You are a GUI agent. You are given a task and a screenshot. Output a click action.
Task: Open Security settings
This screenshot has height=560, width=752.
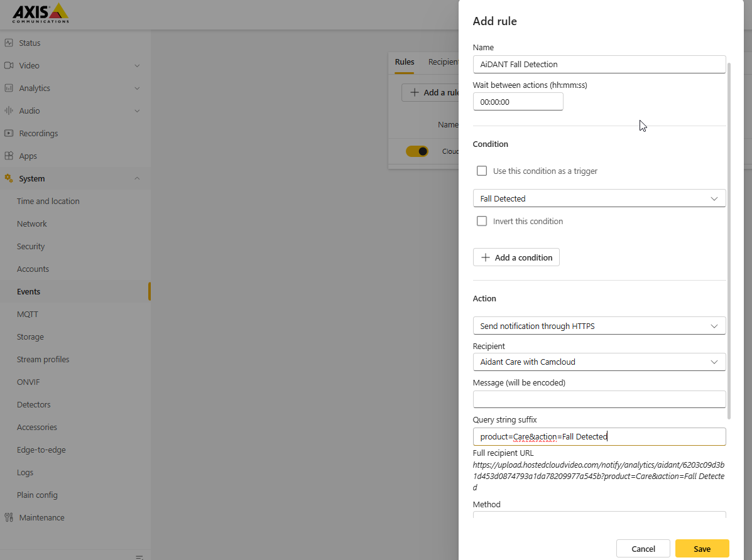click(31, 247)
